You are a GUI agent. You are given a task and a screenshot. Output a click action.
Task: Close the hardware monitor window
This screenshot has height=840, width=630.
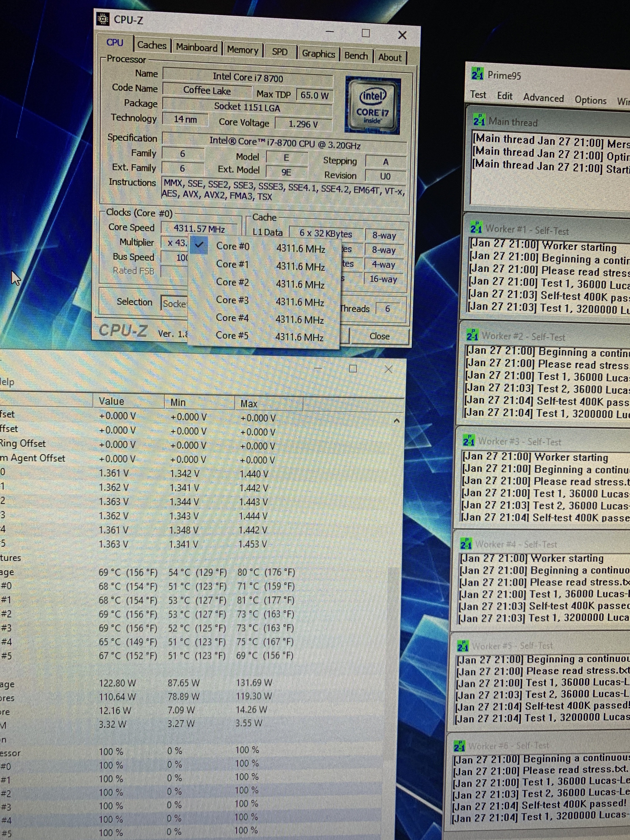click(x=388, y=369)
